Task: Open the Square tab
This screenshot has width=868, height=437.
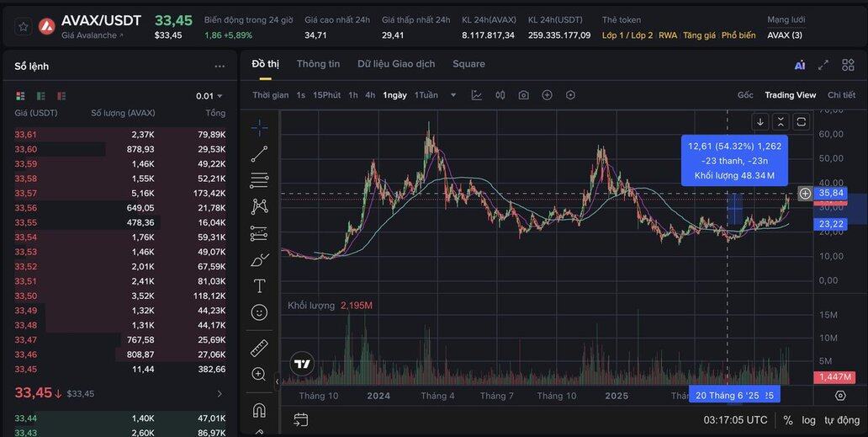Action: click(468, 64)
